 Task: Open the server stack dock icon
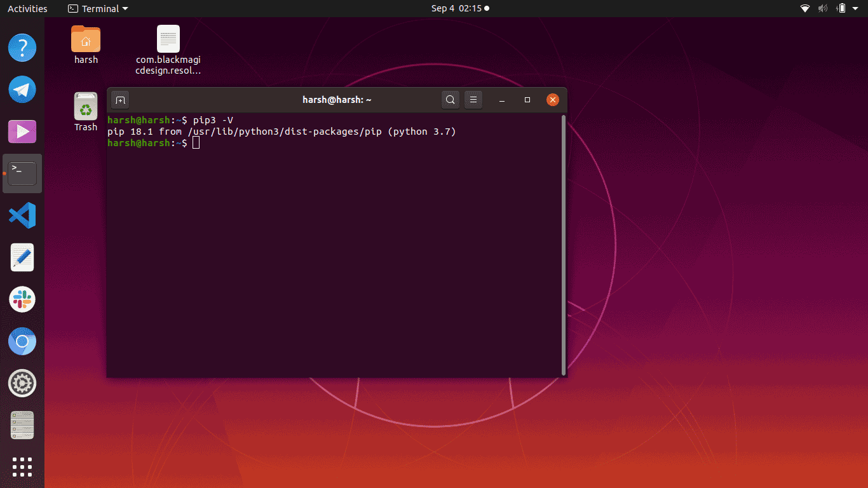[22, 425]
